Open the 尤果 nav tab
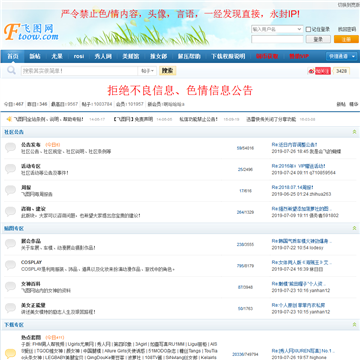Image resolution: width=360 pixels, height=360 pixels. pyautogui.click(x=57, y=56)
